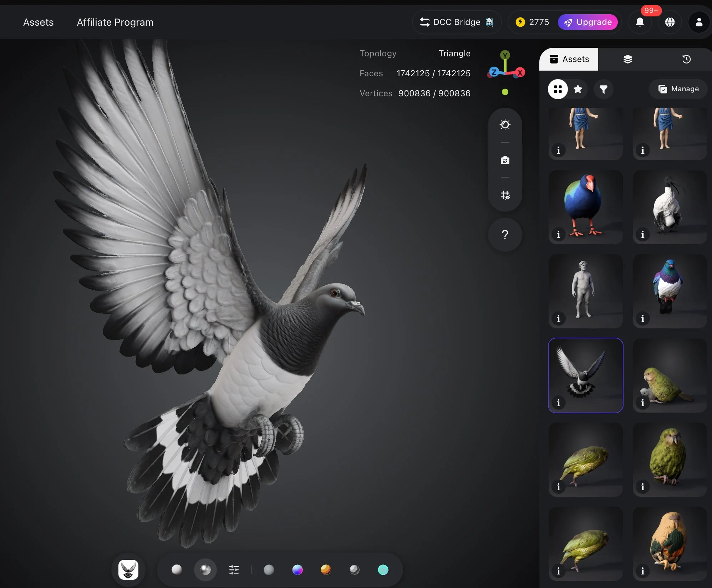The height and width of the screenshot is (588, 712).
Task: Choose the orange sphere material
Action: pyautogui.click(x=326, y=570)
